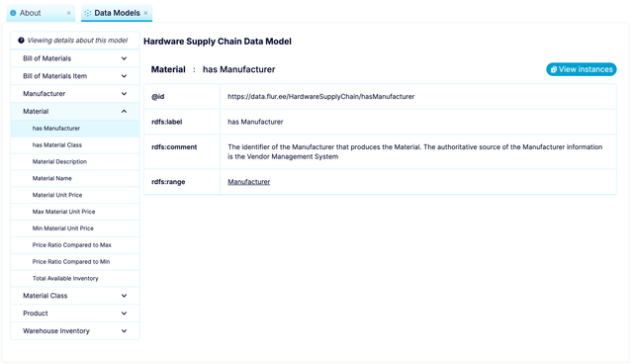Click the copy icon in View instances

click(554, 69)
